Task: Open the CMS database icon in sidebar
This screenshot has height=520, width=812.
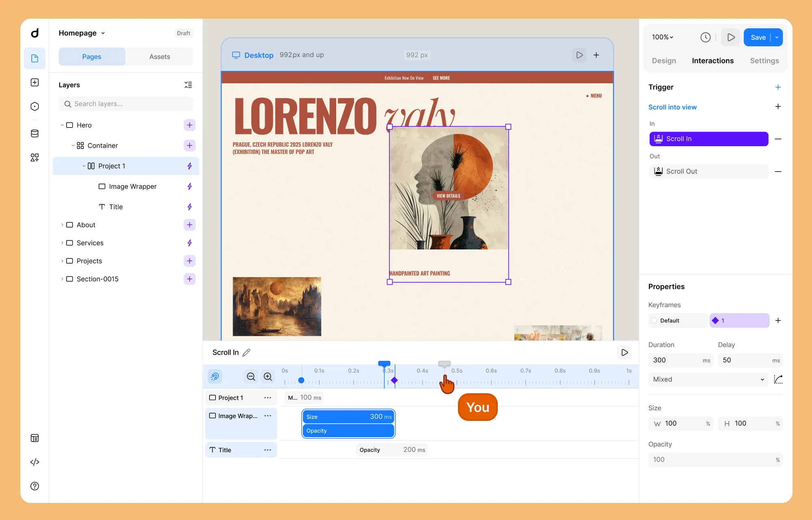Action: click(x=35, y=134)
